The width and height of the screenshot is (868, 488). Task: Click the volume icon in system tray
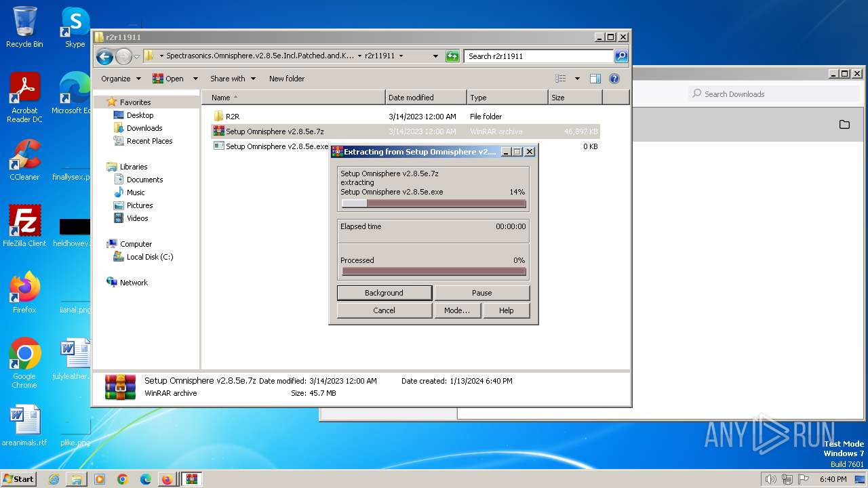770,479
